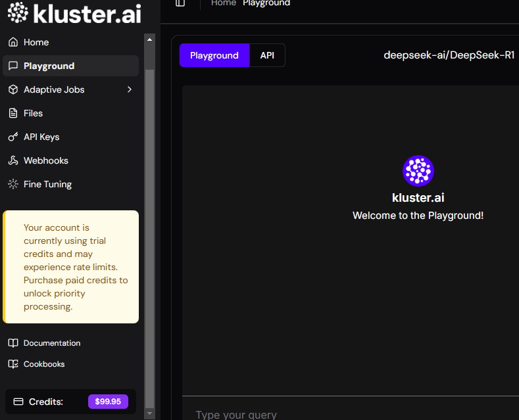
Task: Open the deepseek-ai/DeepSeek-R1 model selector
Action: [449, 55]
